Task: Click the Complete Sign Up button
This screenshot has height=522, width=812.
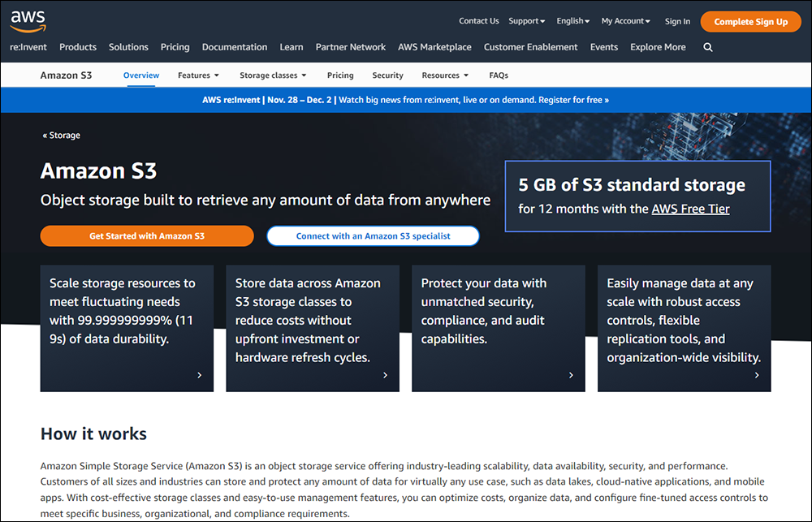Action: 751,22
